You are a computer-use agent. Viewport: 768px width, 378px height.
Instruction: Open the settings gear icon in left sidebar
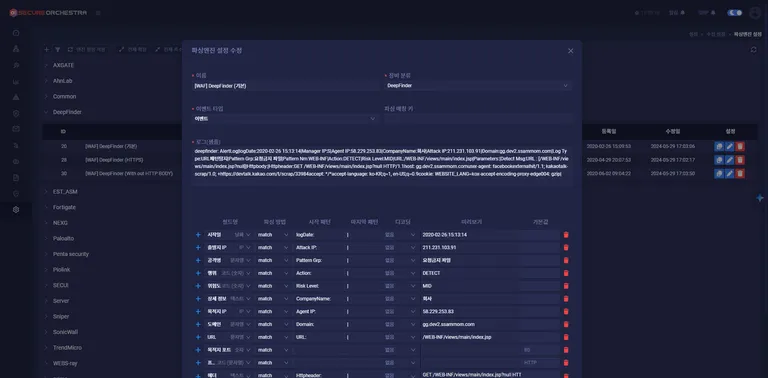click(16, 210)
